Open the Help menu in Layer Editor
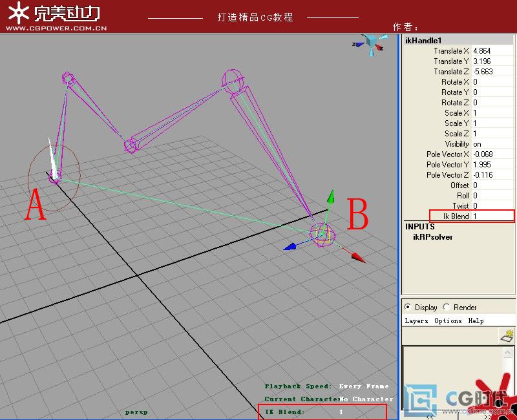Image resolution: width=517 pixels, height=420 pixels. click(476, 320)
